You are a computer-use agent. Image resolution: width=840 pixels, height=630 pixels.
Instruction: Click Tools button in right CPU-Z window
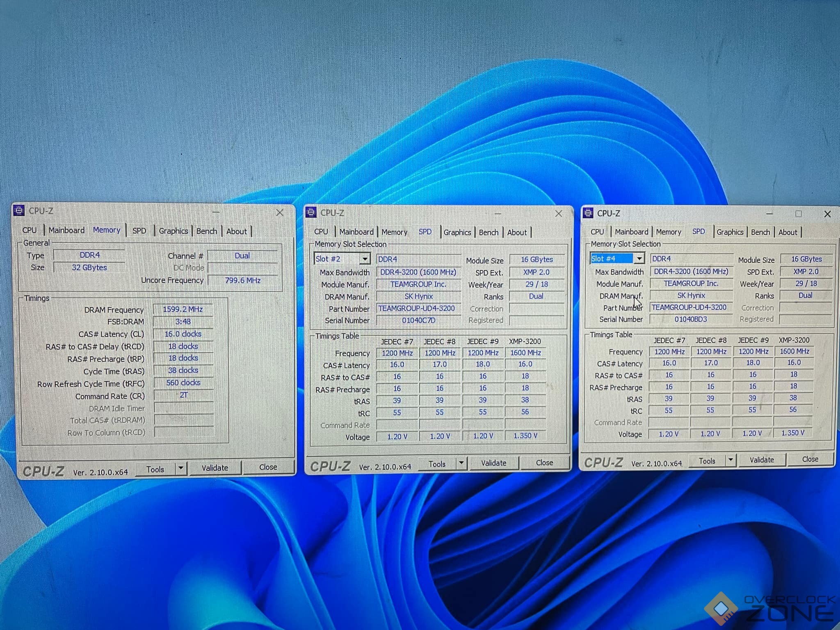click(707, 461)
